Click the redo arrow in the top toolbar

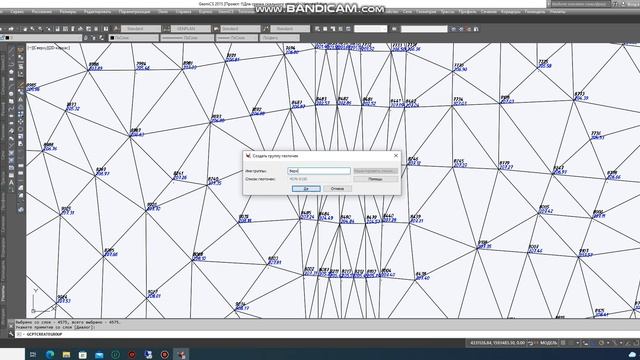point(11,29)
